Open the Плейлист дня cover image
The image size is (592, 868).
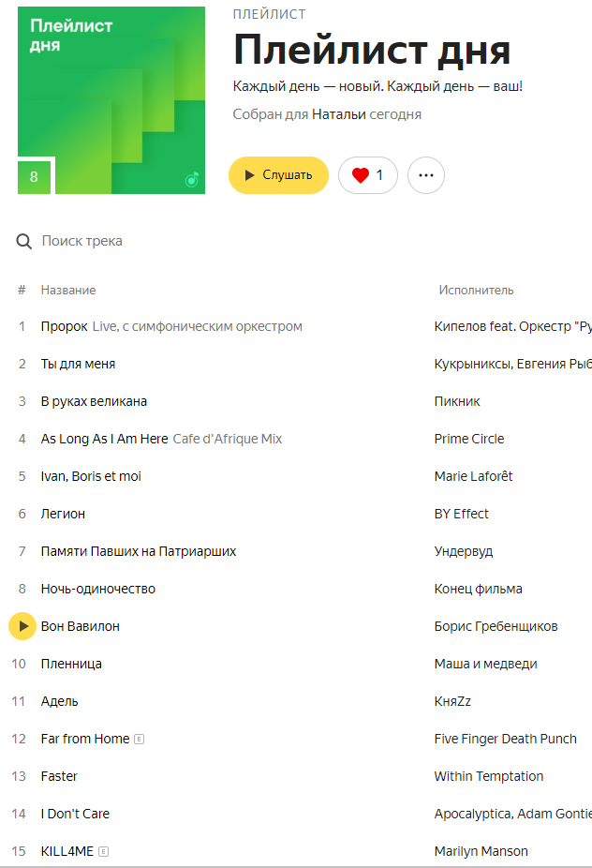point(111,100)
